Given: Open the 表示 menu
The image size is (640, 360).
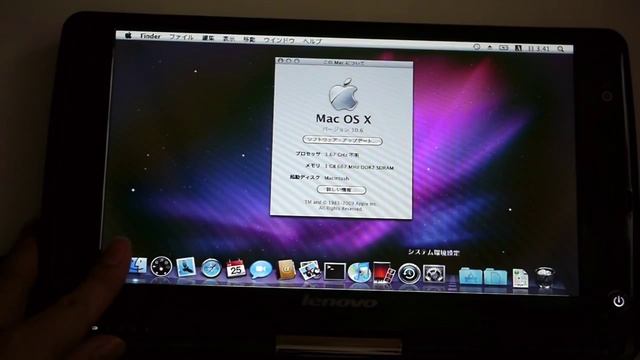Looking at the screenshot, I should coord(229,39).
